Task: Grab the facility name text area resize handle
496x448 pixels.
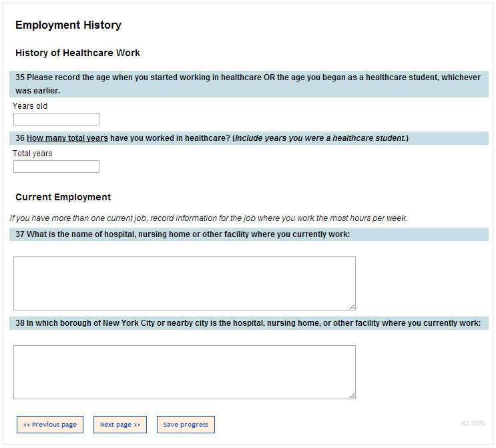Action: pos(352,306)
